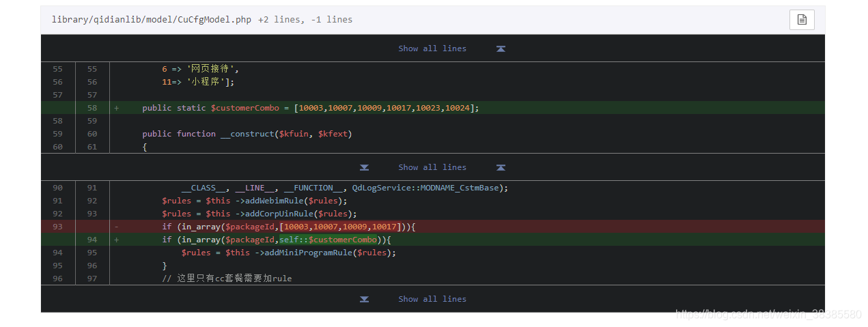Image resolution: width=868 pixels, height=327 pixels.
Task: Click new line number 96 beside closing brace
Action: point(92,266)
